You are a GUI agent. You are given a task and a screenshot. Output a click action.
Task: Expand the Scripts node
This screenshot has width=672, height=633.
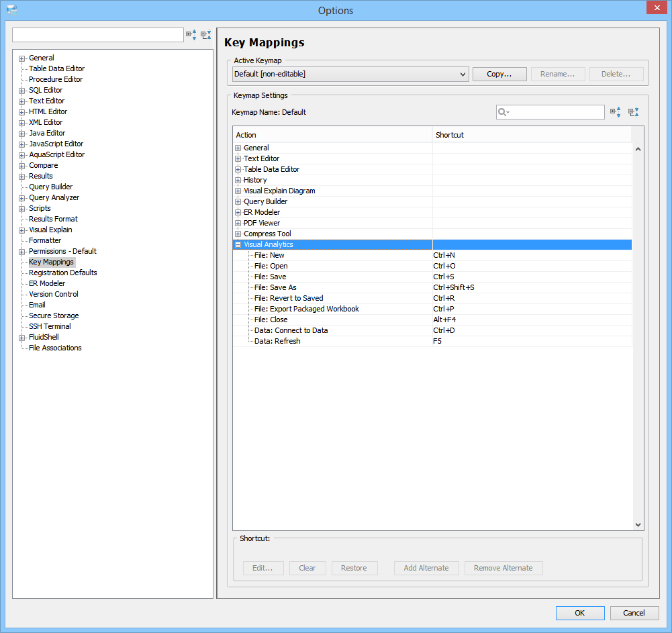point(22,209)
